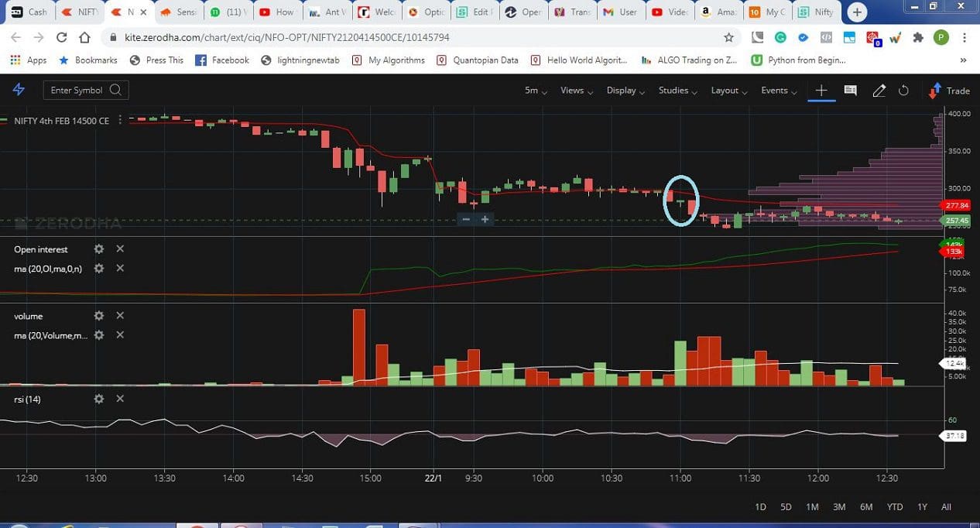Select the drawing pencil tool
This screenshot has height=528, width=980.
point(879,91)
